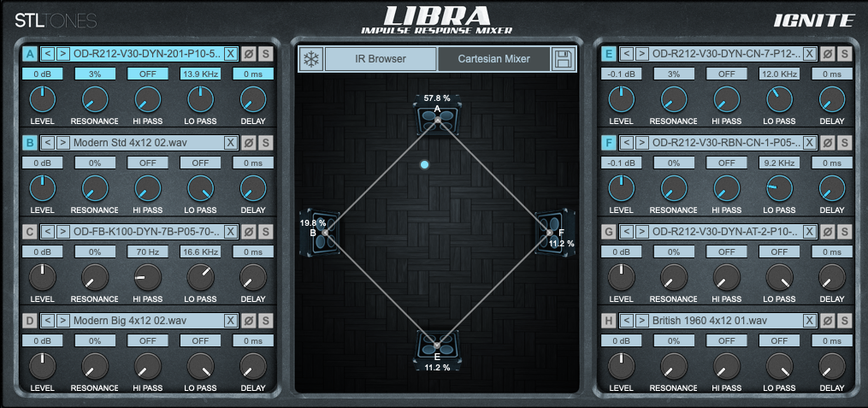The width and height of the screenshot is (868, 408).
Task: Enable slot D letter button
Action: 30,321
